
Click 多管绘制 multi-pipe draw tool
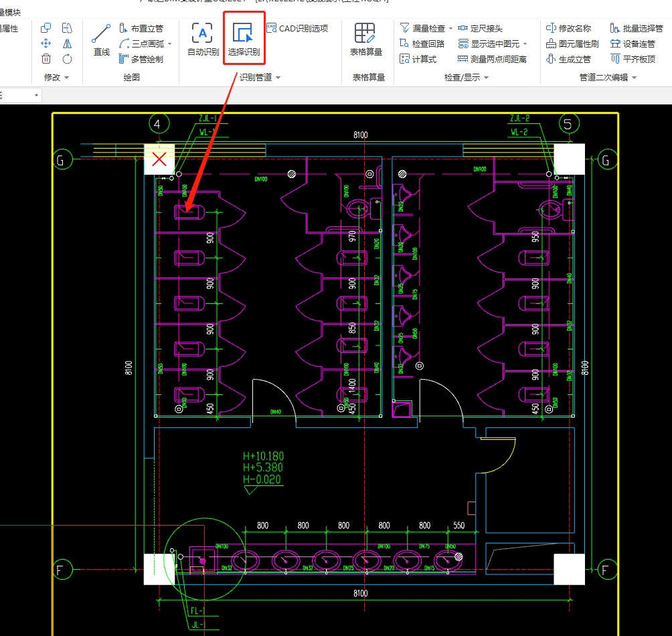tap(141, 59)
